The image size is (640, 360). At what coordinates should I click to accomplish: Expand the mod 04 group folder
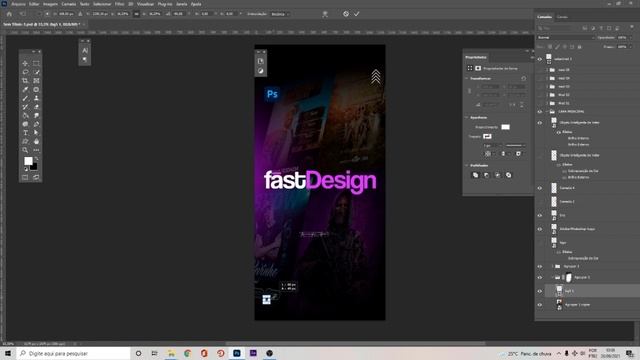tap(547, 78)
